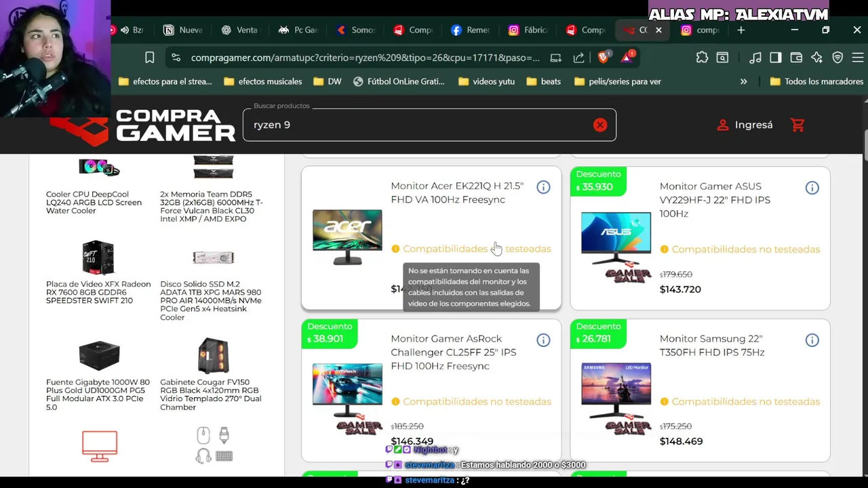868x488 pixels.
Task: Switch to the Somos tab
Action: point(356,30)
